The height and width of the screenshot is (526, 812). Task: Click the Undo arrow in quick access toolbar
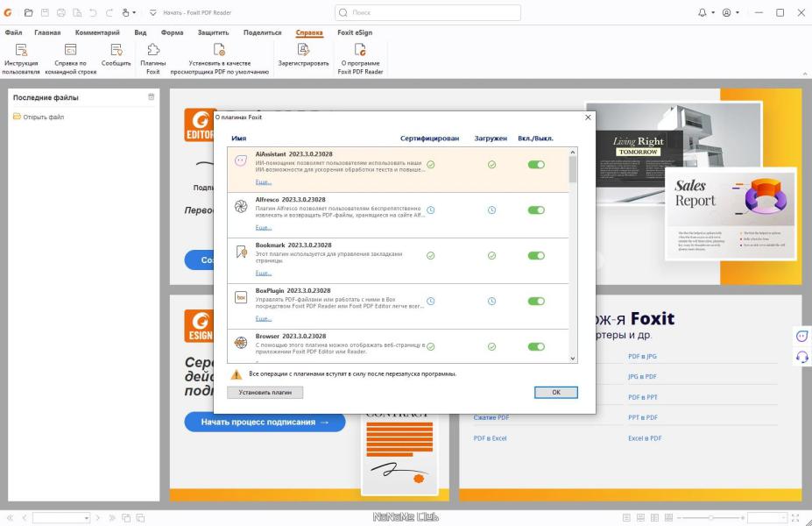(x=93, y=12)
